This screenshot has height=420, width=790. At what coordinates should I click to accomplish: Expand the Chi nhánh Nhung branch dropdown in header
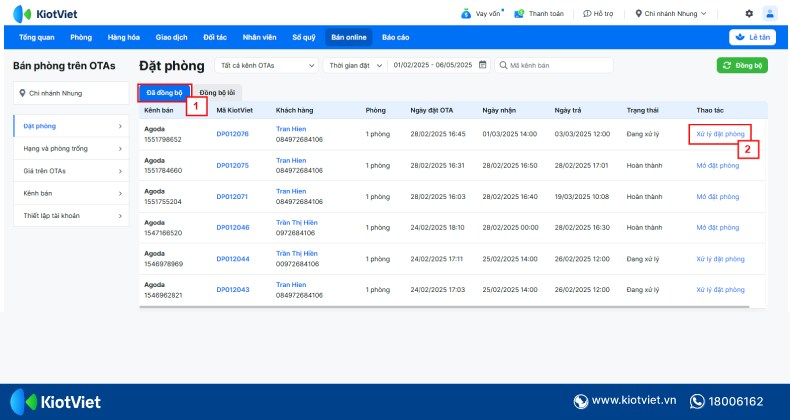tap(671, 14)
